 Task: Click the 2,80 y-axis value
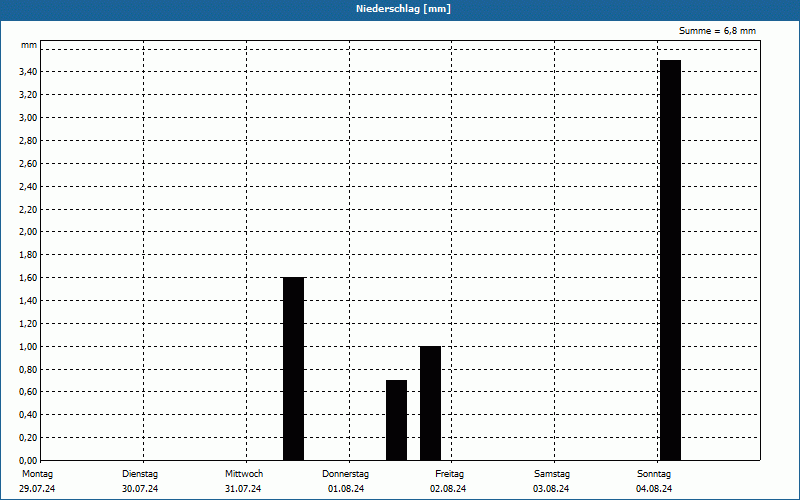click(28, 141)
